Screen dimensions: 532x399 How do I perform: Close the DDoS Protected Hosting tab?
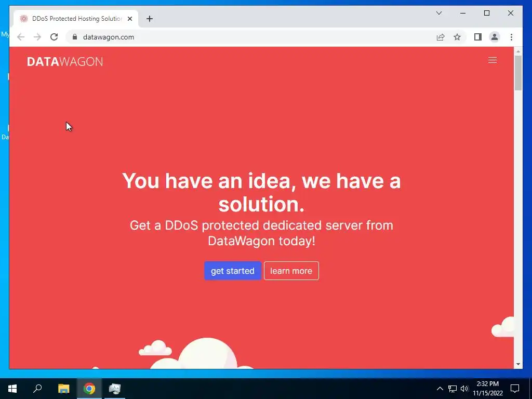129,19
